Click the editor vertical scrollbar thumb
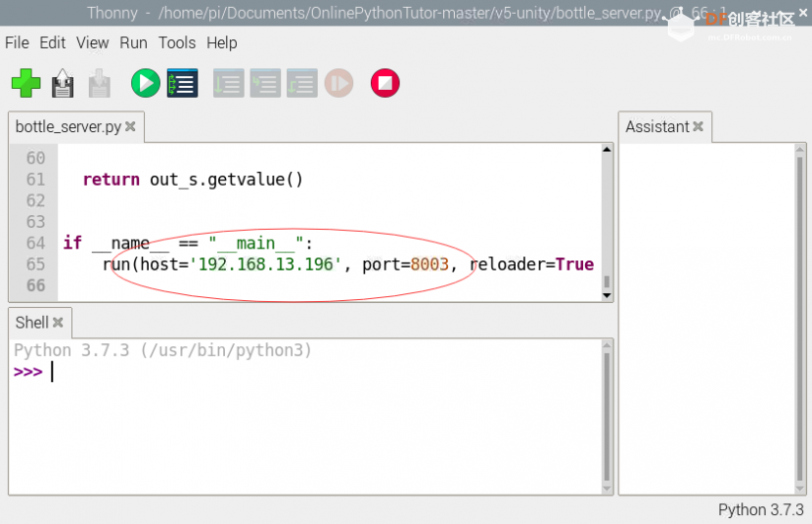 (x=607, y=281)
